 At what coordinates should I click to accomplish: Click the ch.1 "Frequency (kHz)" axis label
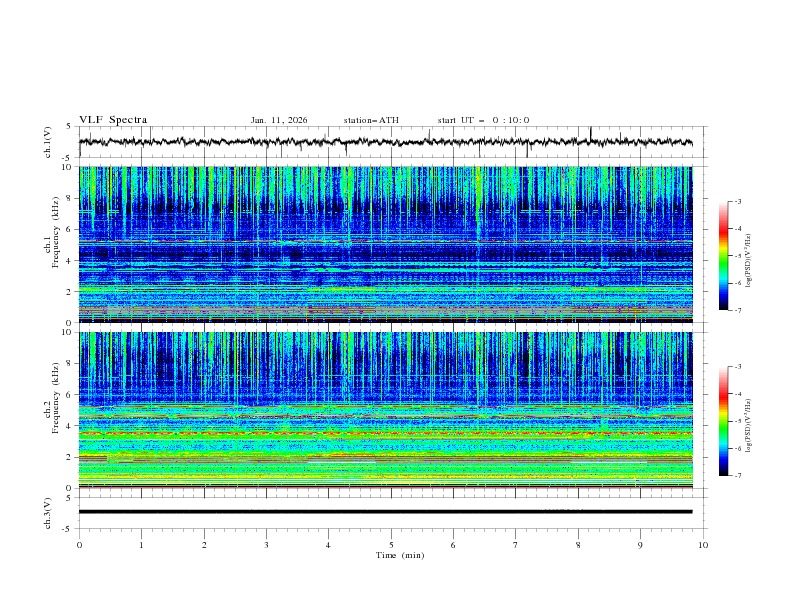55,233
